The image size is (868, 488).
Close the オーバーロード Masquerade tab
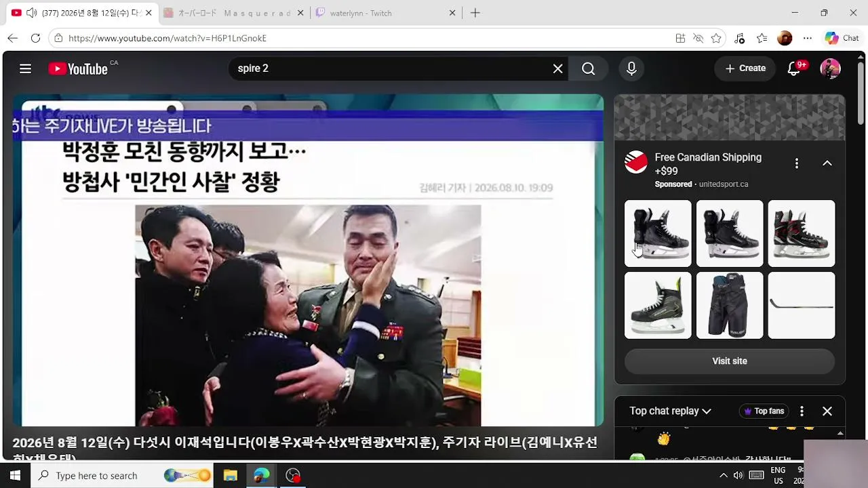click(300, 13)
